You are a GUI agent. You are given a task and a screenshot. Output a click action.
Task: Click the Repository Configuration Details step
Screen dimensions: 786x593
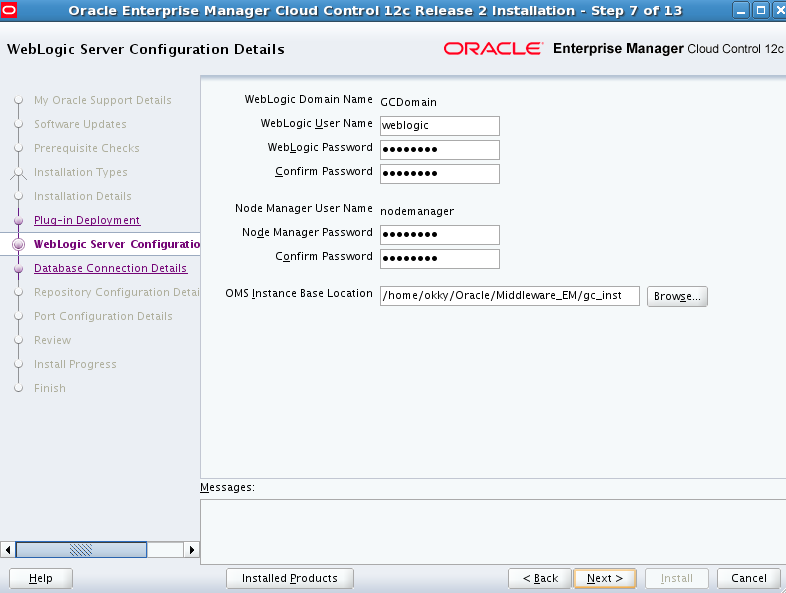[x=117, y=292]
